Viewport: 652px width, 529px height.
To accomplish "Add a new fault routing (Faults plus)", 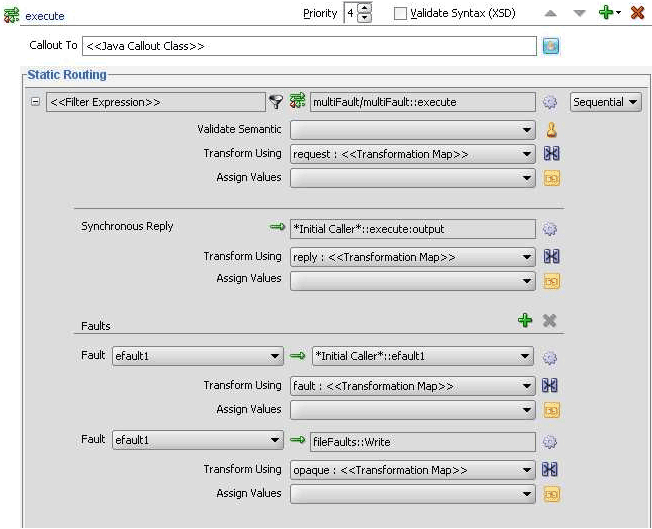I will (x=525, y=320).
